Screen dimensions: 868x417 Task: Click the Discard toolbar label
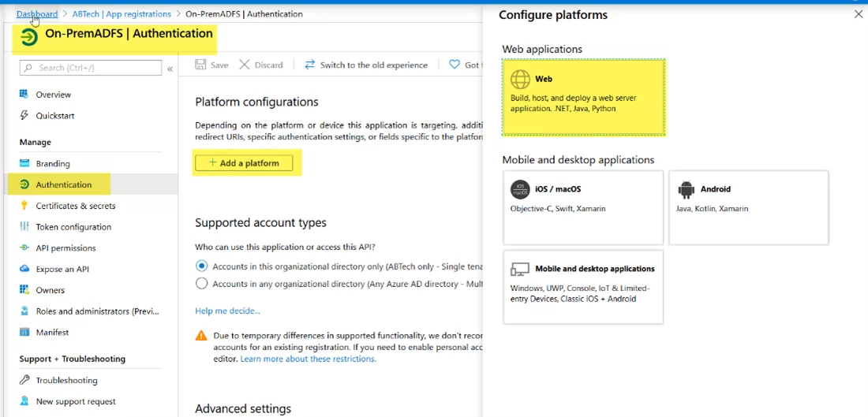tap(268, 65)
